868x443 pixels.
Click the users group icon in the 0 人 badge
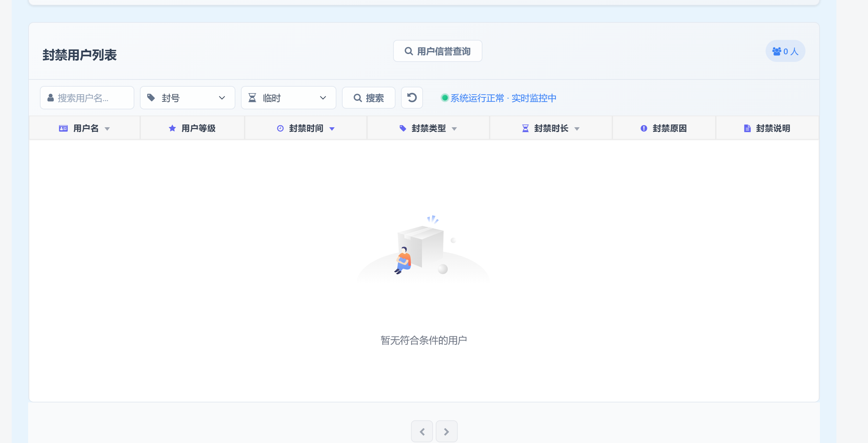(777, 51)
